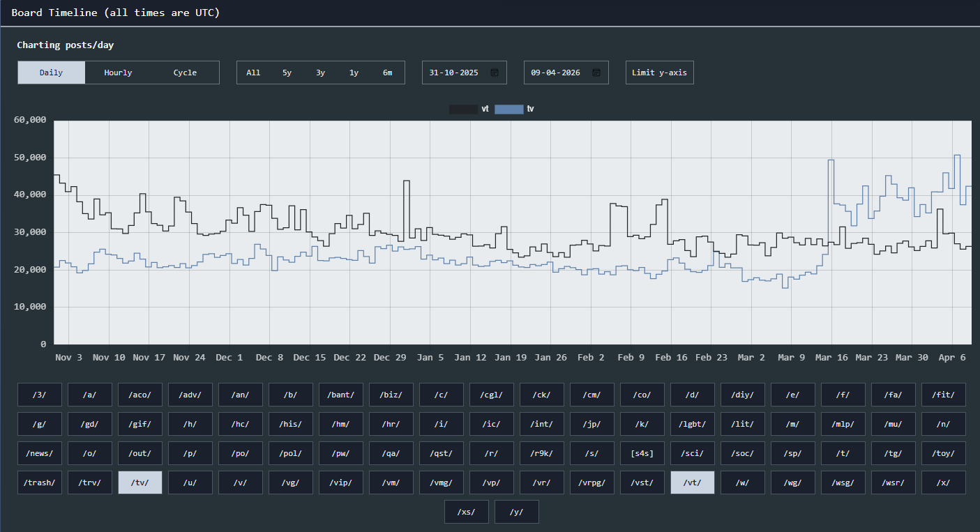The height and width of the screenshot is (532, 980).
Task: Toggle the /int/ board
Action: 542,424
